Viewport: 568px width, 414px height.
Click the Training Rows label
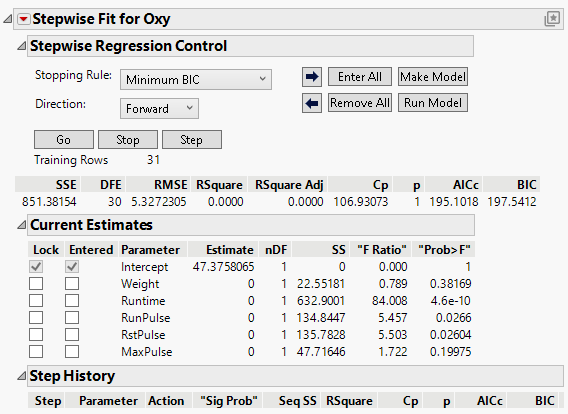click(x=71, y=160)
